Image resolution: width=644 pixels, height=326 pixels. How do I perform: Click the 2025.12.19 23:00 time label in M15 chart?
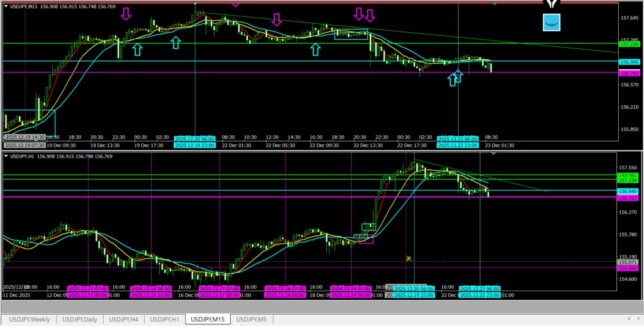coord(193,145)
